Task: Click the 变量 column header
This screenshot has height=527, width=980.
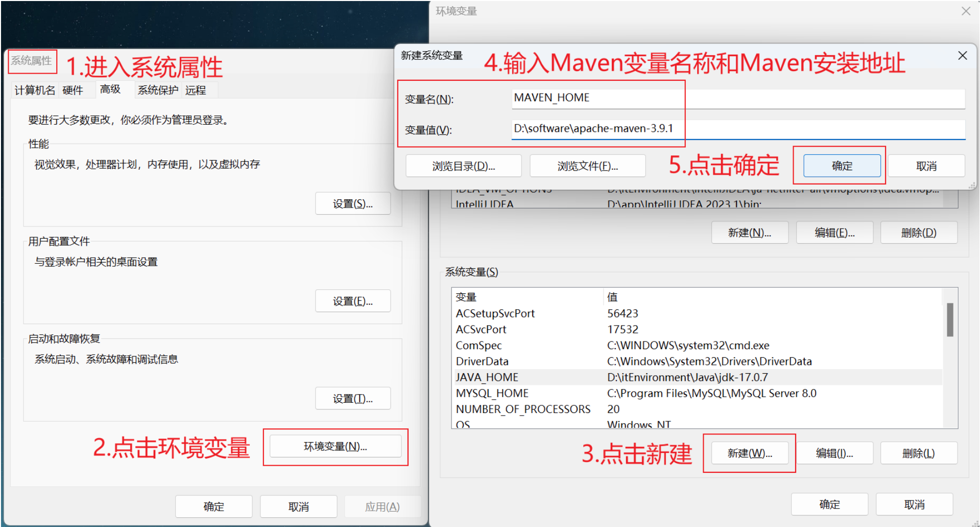Action: tap(528, 297)
